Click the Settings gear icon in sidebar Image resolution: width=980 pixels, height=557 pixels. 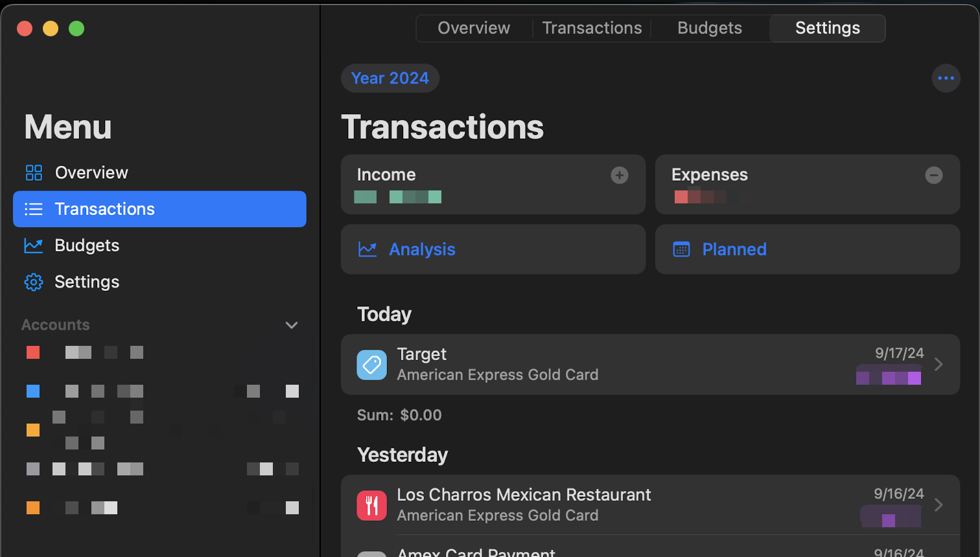pos(34,282)
